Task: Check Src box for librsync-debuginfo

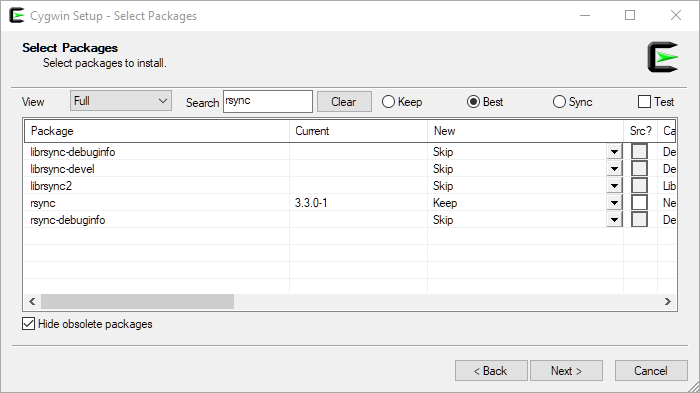Action: point(639,151)
